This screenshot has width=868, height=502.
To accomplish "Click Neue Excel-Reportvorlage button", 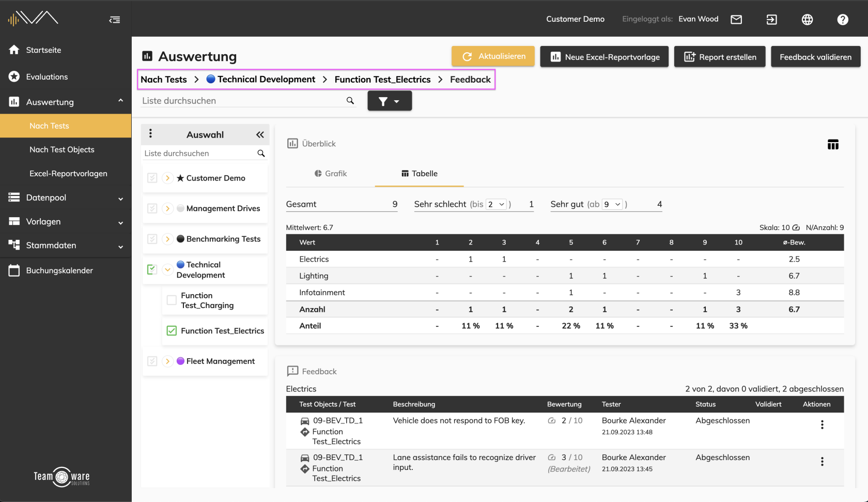I will click(x=605, y=57).
